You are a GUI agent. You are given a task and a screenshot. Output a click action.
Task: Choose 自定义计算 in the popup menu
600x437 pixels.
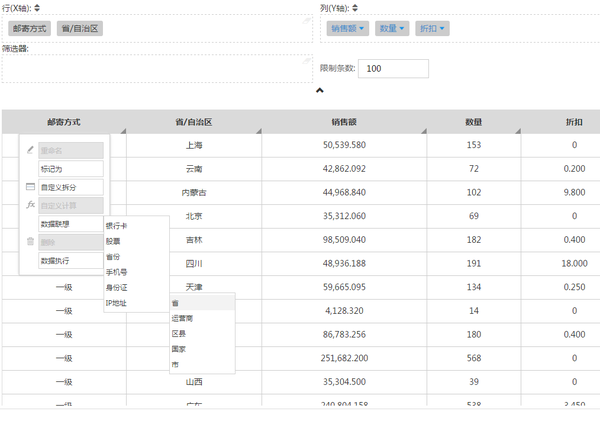[71, 205]
